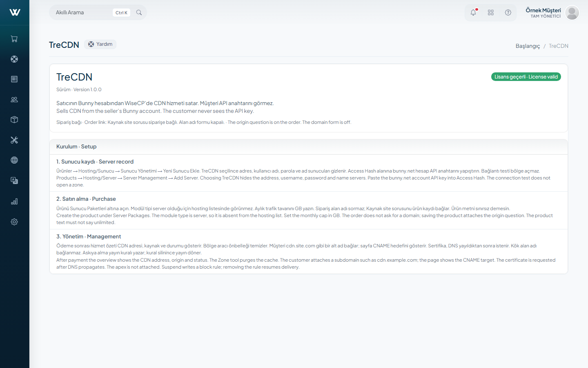Open the support lifebuoy sidebar icon
The image size is (588, 368).
14,59
